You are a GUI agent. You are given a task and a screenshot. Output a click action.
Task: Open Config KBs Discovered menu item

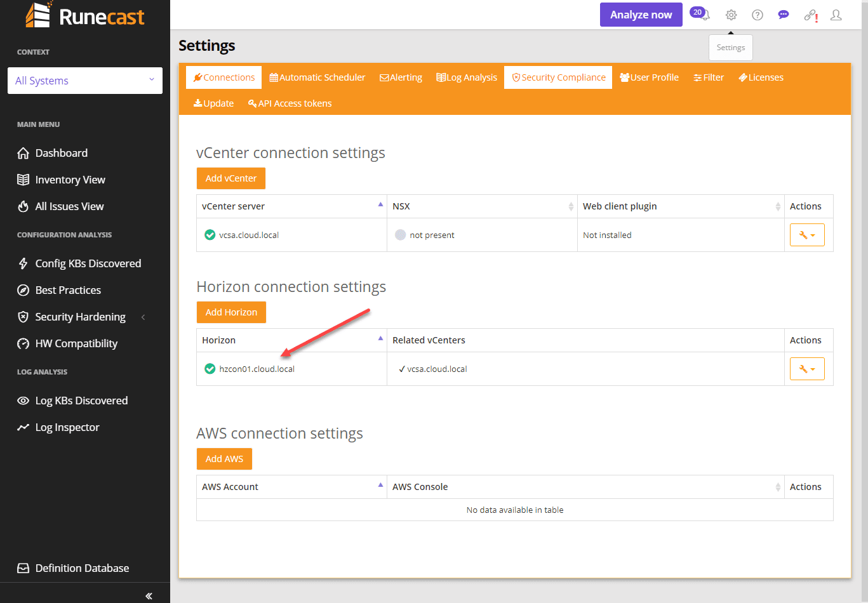click(x=88, y=263)
